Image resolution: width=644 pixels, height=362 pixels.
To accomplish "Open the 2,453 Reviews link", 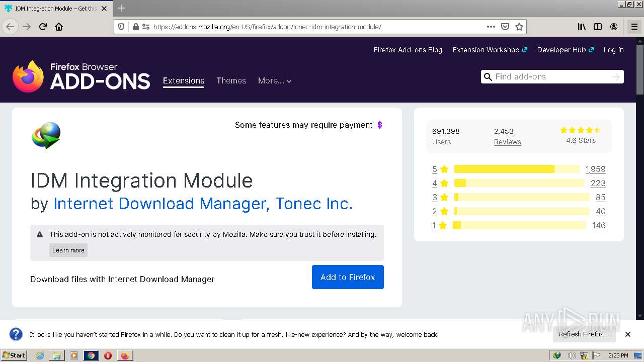I will click(x=507, y=136).
